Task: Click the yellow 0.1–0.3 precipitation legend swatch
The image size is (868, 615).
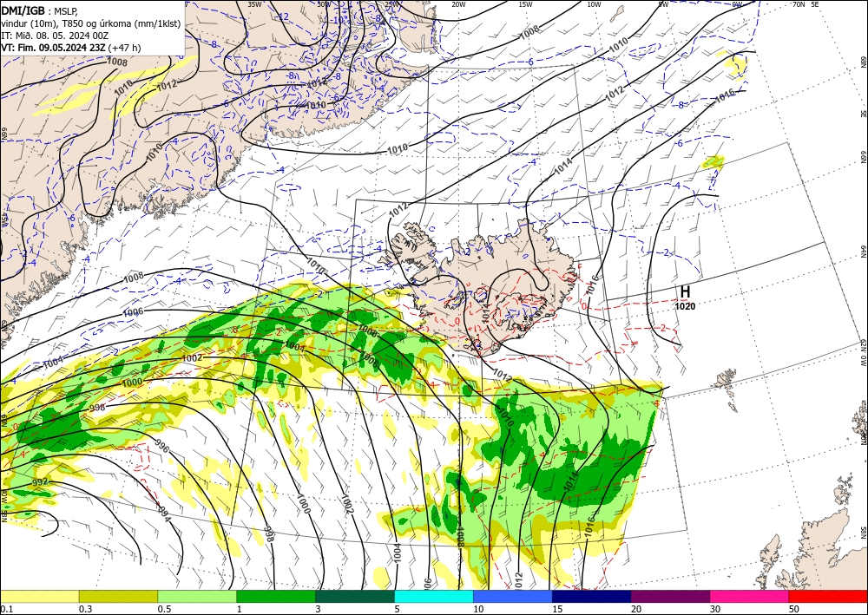Action: (39, 597)
